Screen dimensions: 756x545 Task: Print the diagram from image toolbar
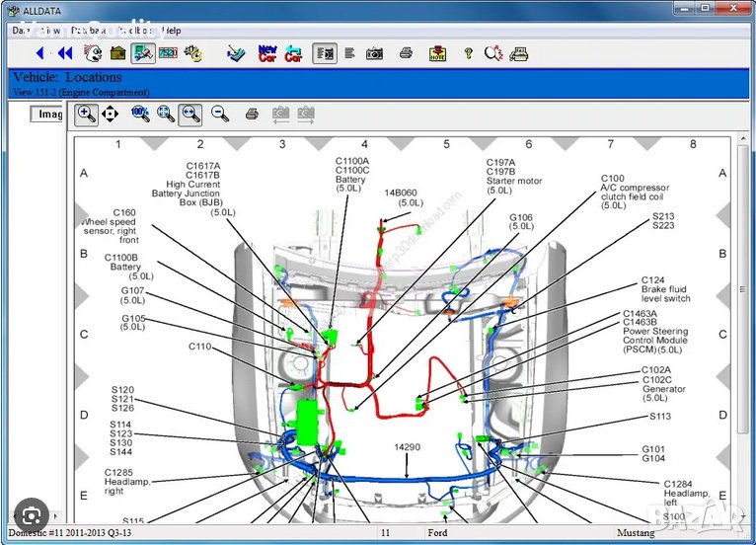tap(252, 115)
